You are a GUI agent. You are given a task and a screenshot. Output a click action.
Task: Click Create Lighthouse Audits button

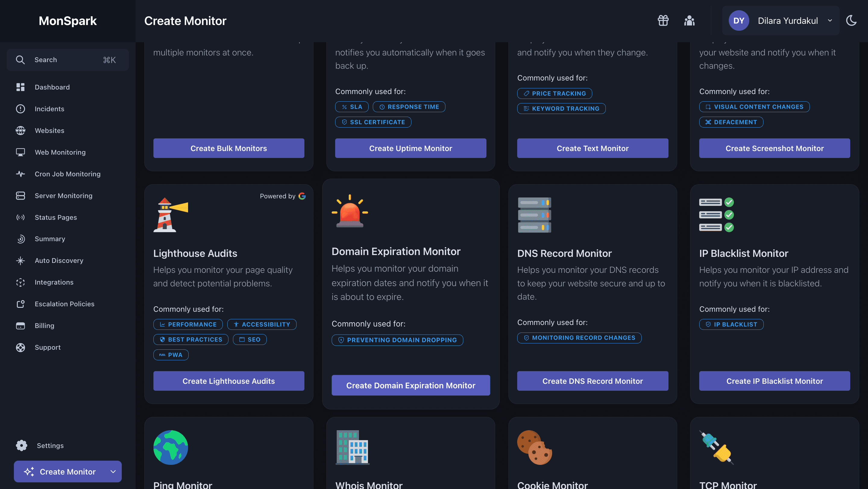(x=228, y=381)
